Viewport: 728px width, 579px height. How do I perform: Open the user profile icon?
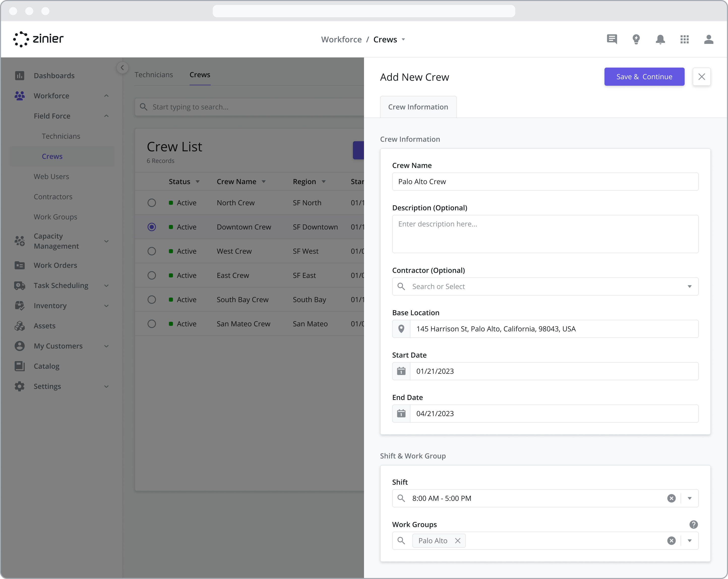pos(709,40)
